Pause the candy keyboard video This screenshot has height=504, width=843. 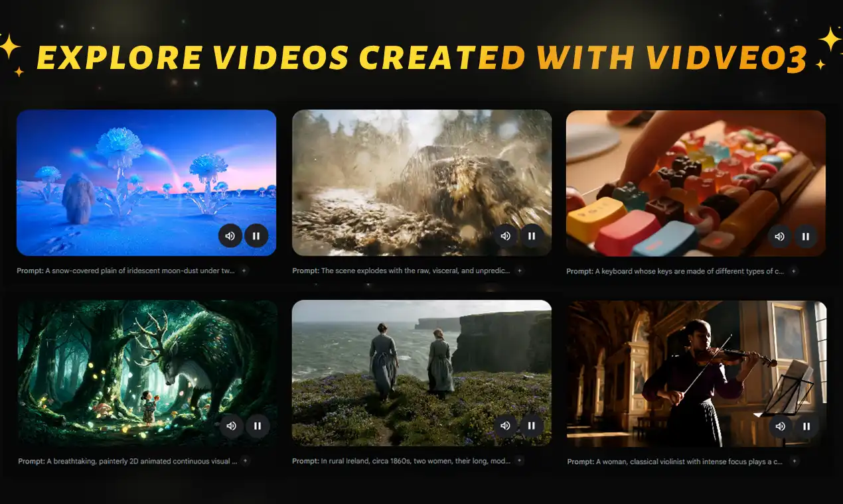pyautogui.click(x=806, y=236)
